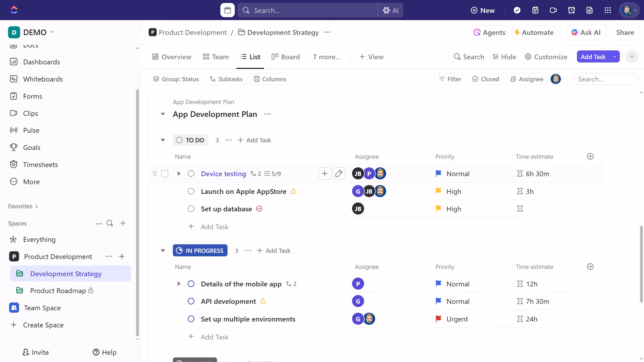Screen dimensions: 644x362
Task: Open Ask AI
Action: coord(586,32)
